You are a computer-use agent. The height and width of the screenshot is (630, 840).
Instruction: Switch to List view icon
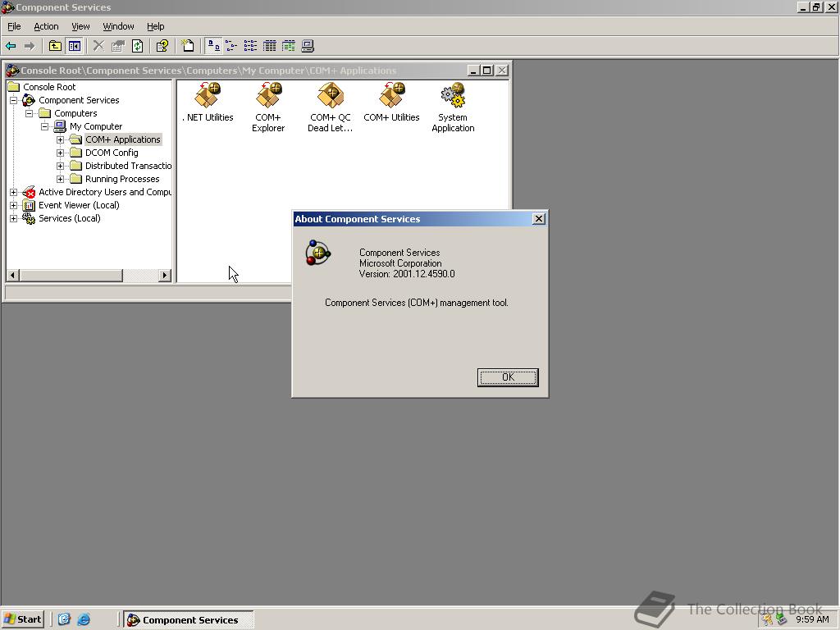(x=250, y=46)
